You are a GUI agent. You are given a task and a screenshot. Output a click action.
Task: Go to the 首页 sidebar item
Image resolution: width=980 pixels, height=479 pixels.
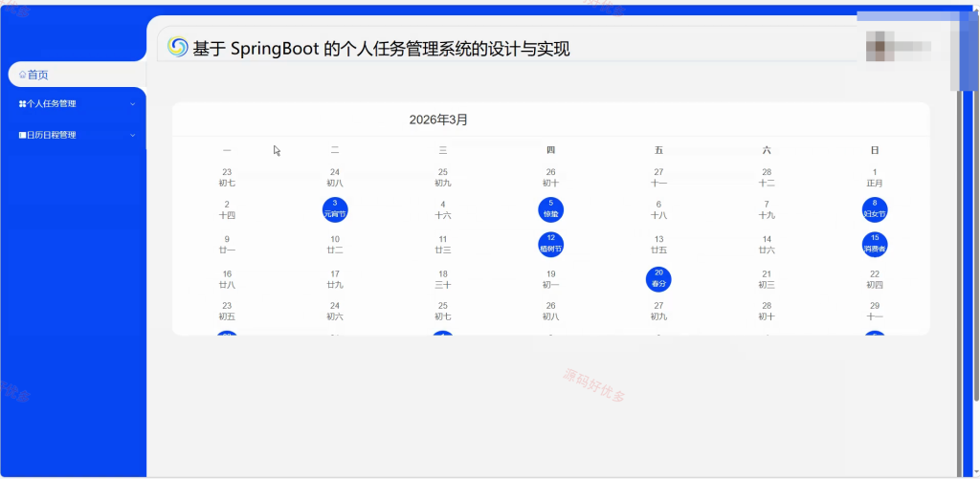pyautogui.click(x=78, y=75)
